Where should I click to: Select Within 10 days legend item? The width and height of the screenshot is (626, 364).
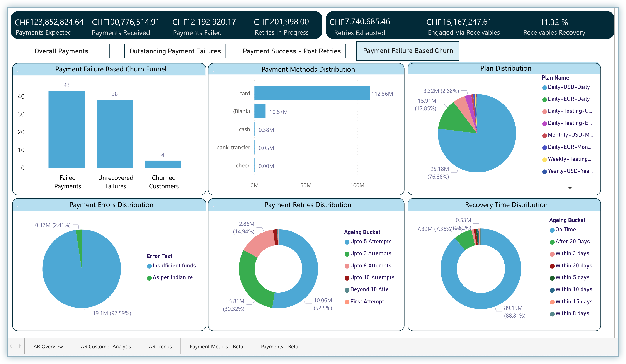[x=571, y=289]
